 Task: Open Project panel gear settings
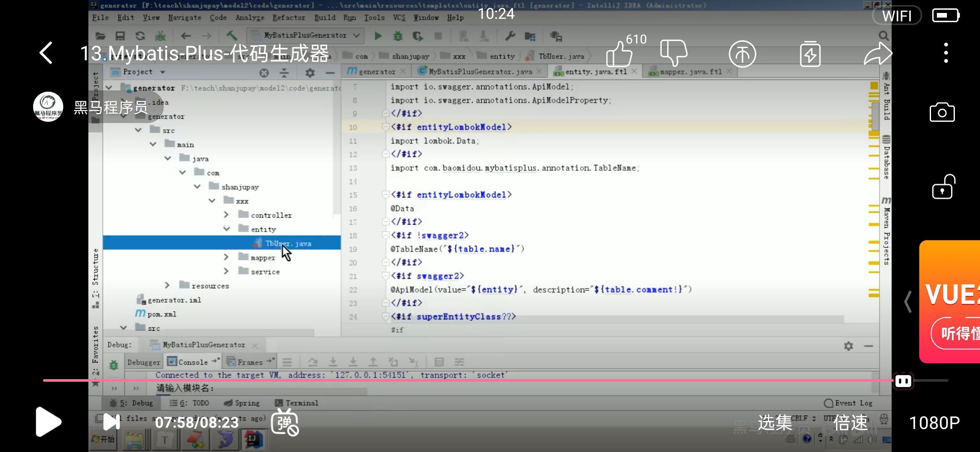(310, 73)
